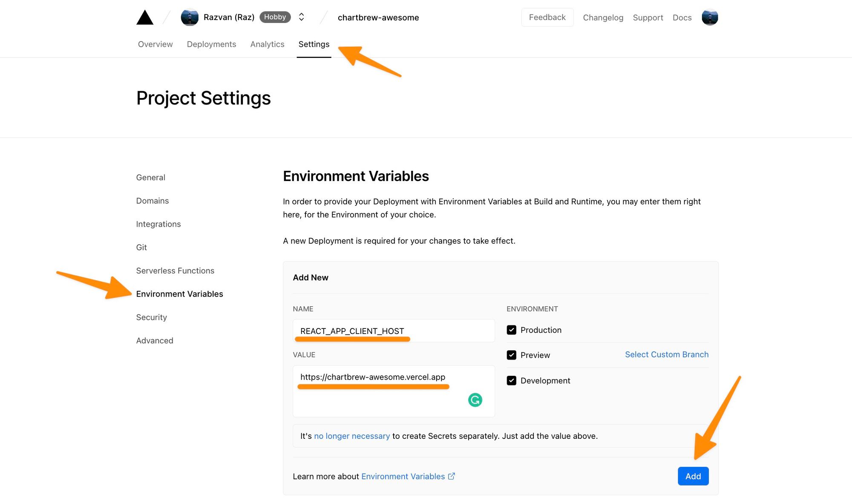
Task: Click the Hobby plan badge
Action: click(275, 17)
